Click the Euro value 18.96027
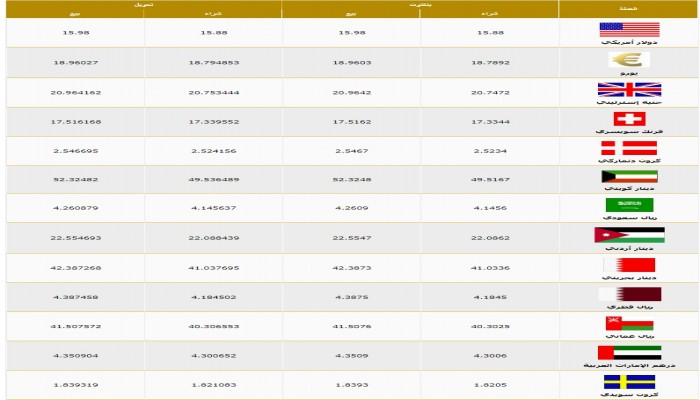 coord(76,62)
